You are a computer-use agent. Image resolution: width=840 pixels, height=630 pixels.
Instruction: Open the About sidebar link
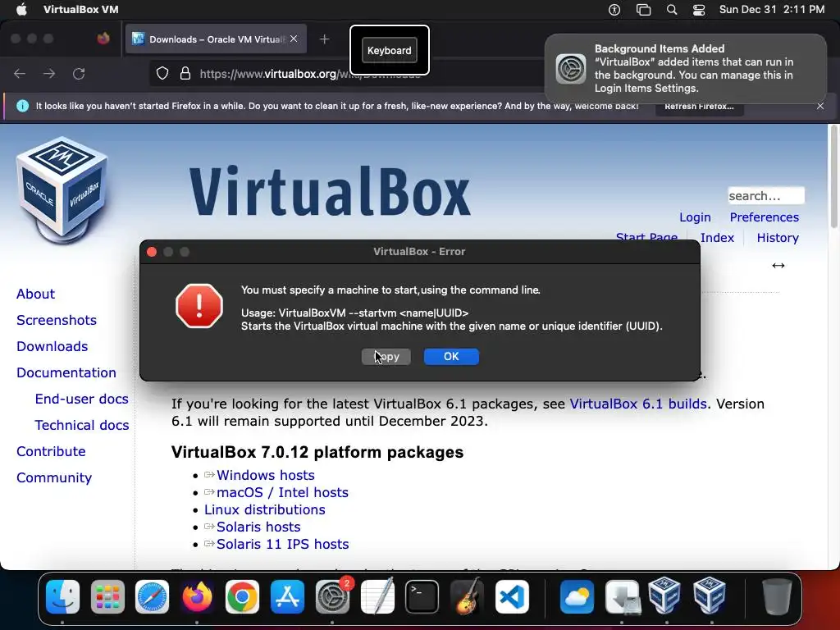35,294
